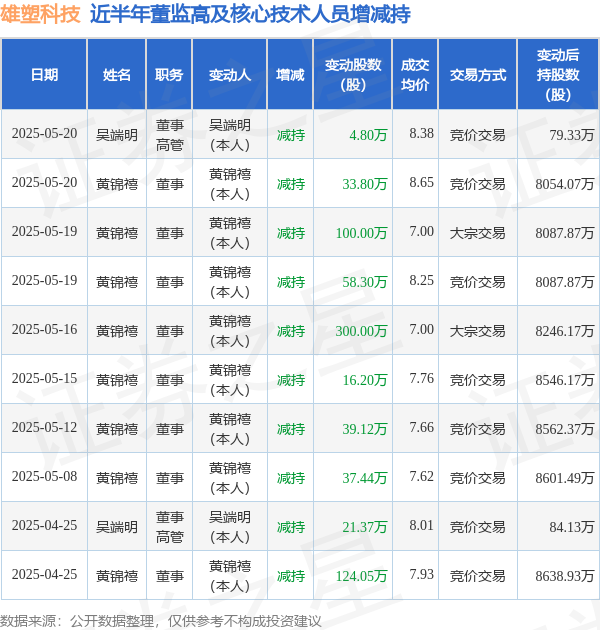
Task: Click 黄锦禧 name in the 33.80万 row
Action: coord(117,184)
